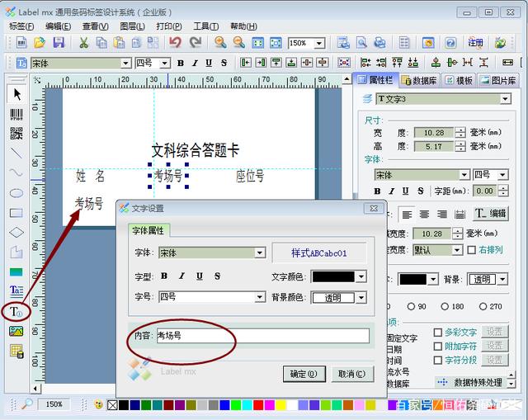The width and height of the screenshot is (528, 420).
Task: Select the QR code tool
Action: click(16, 134)
